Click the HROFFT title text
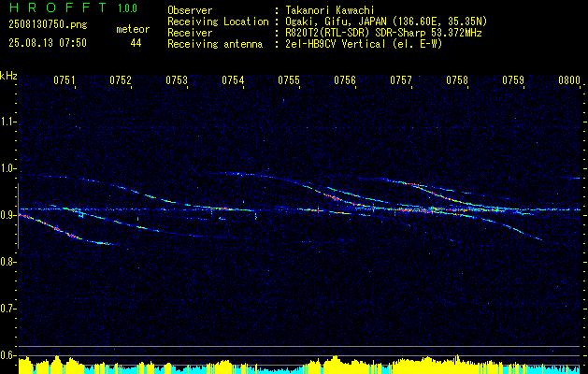This screenshot has width=588, height=374. click(58, 7)
